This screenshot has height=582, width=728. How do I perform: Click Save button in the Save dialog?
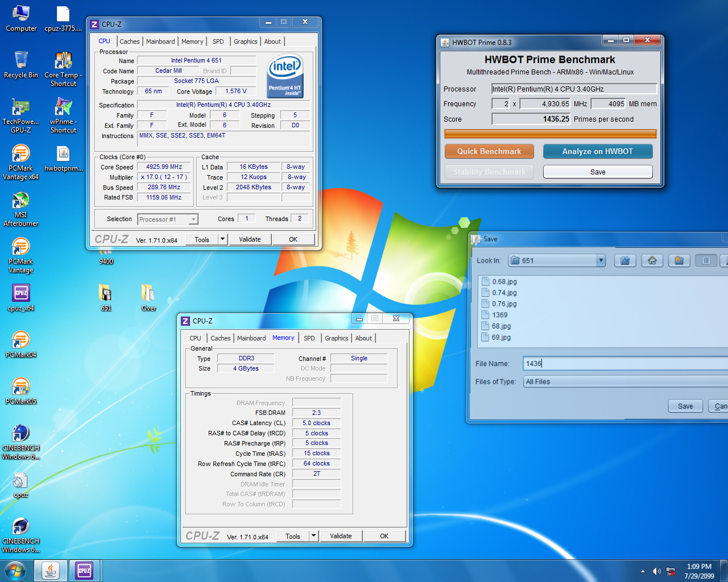[x=685, y=406]
